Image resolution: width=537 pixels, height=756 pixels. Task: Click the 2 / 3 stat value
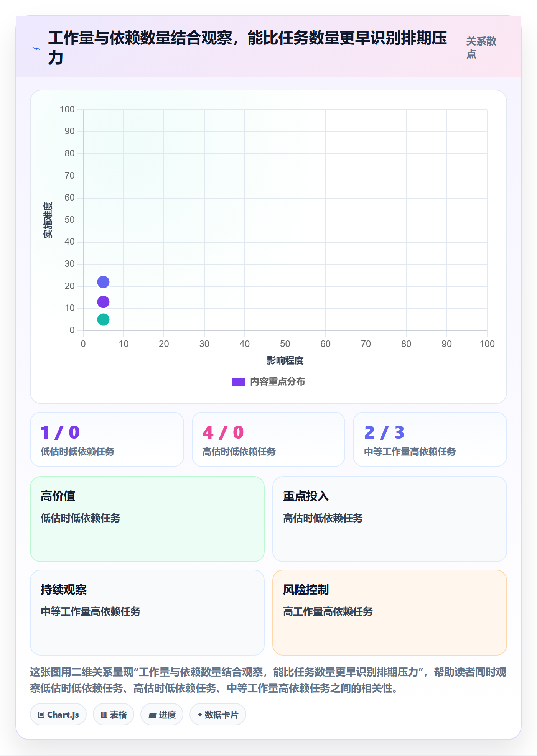[384, 432]
